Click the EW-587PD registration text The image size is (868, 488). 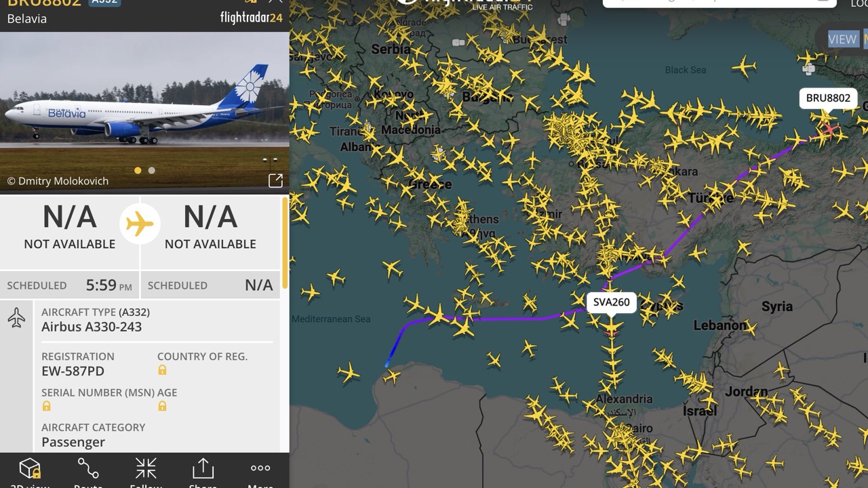tap(73, 371)
